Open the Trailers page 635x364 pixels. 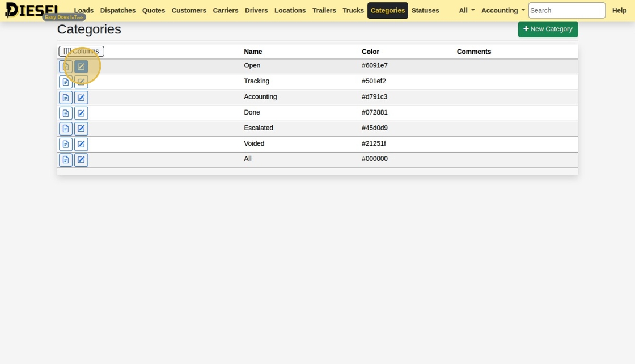[324, 11]
